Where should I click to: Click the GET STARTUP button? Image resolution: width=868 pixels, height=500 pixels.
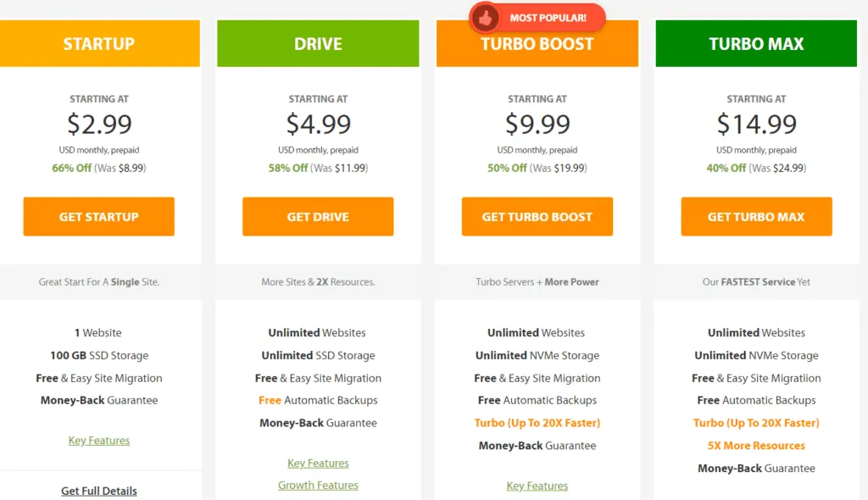[98, 216]
